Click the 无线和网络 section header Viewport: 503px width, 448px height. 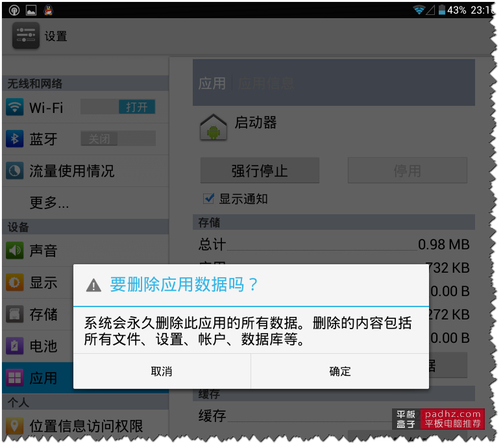pyautogui.click(x=86, y=84)
